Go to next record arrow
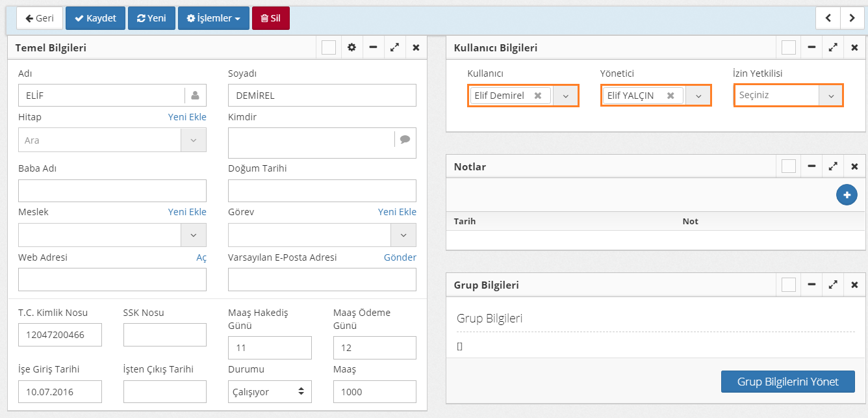The height and width of the screenshot is (418, 868). pos(852,18)
